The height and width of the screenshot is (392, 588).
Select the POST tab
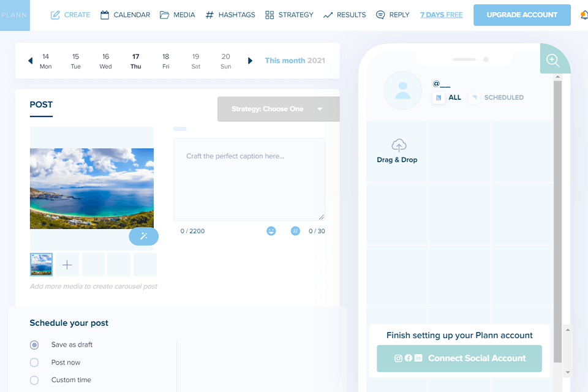click(41, 105)
